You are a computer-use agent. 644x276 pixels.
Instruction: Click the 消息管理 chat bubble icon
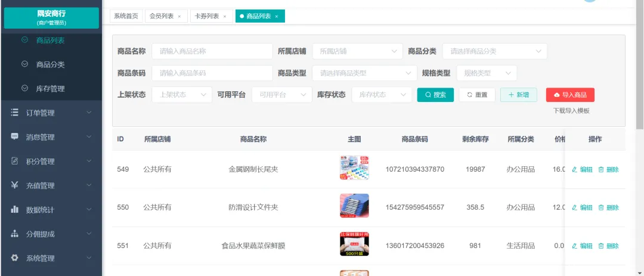click(x=14, y=137)
